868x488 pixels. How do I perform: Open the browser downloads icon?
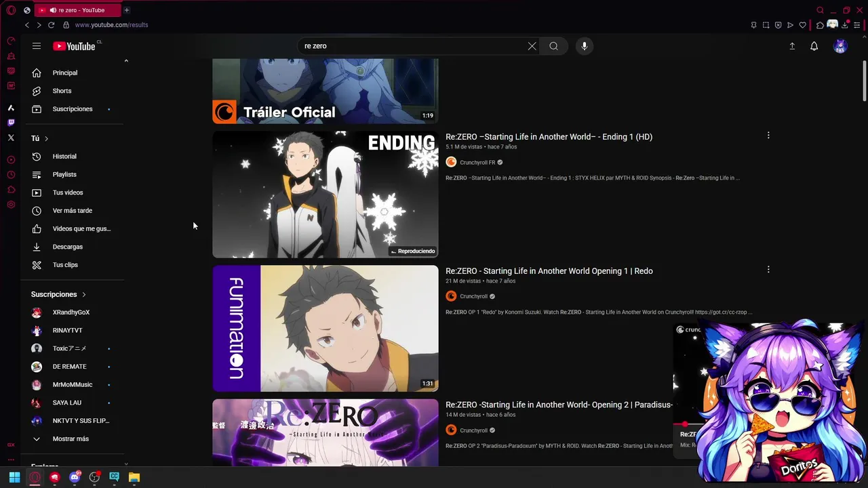[845, 25]
